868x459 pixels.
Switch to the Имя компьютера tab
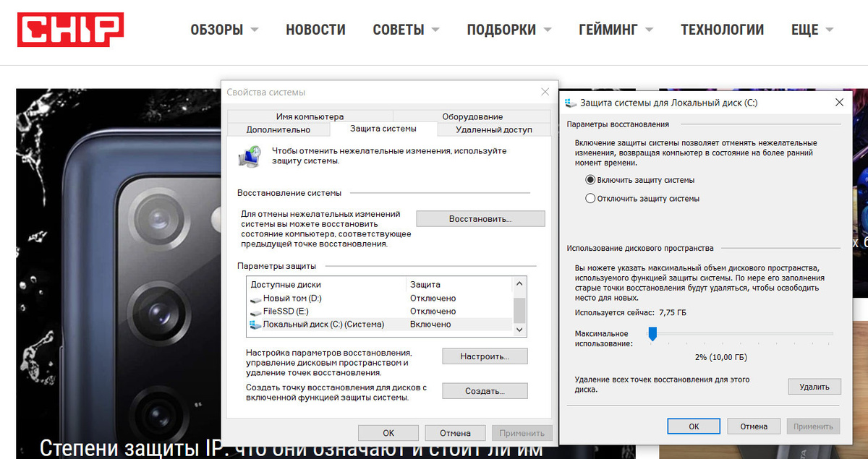(x=310, y=116)
